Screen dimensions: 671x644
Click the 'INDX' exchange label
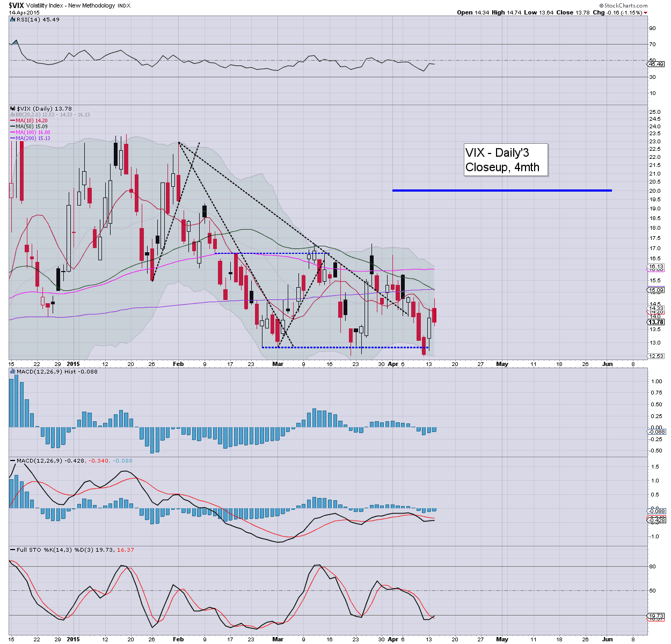pyautogui.click(x=124, y=5)
